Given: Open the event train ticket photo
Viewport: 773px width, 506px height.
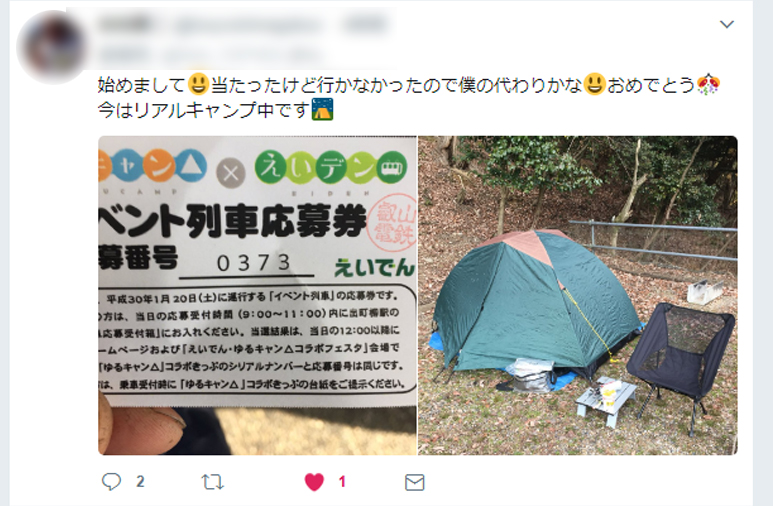Looking at the screenshot, I should [x=257, y=295].
